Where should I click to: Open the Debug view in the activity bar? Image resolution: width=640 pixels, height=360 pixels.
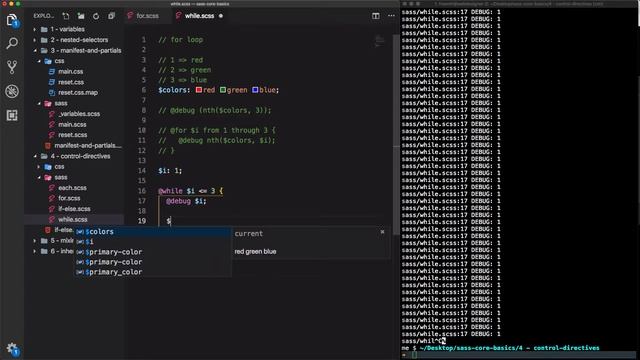12,91
